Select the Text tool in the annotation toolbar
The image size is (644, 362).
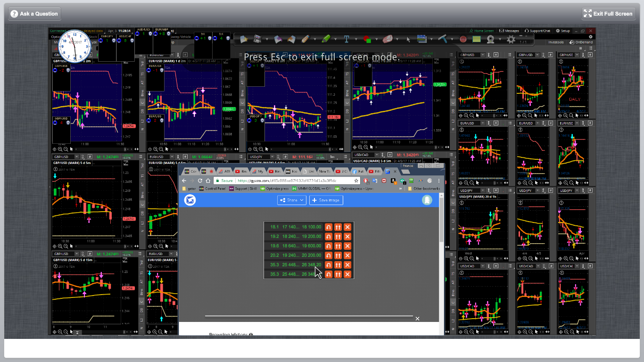tap(347, 39)
